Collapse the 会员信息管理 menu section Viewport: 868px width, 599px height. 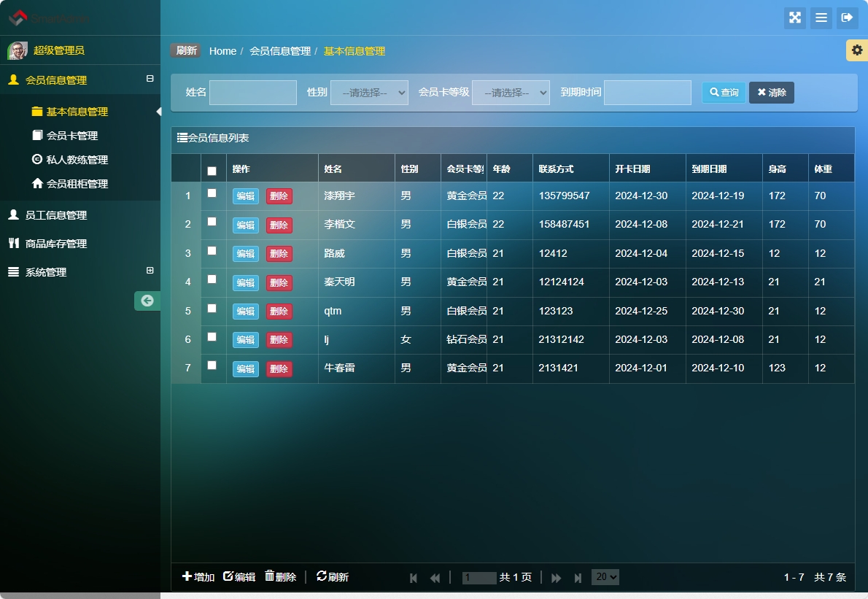pos(150,79)
